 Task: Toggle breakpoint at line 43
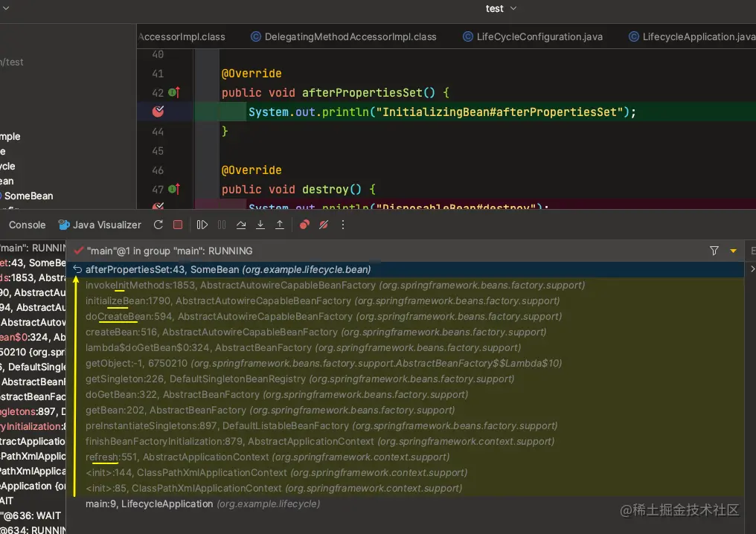pos(158,112)
